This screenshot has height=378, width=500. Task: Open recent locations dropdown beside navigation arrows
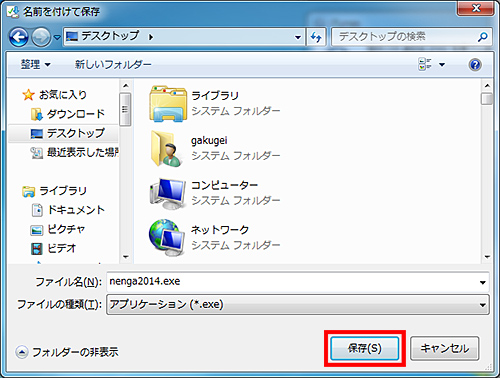57,37
